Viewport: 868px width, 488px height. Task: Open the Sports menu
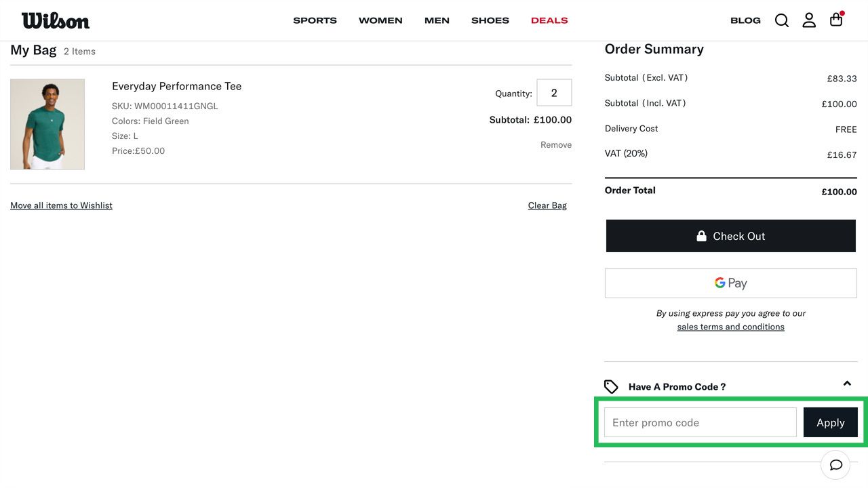(315, 20)
